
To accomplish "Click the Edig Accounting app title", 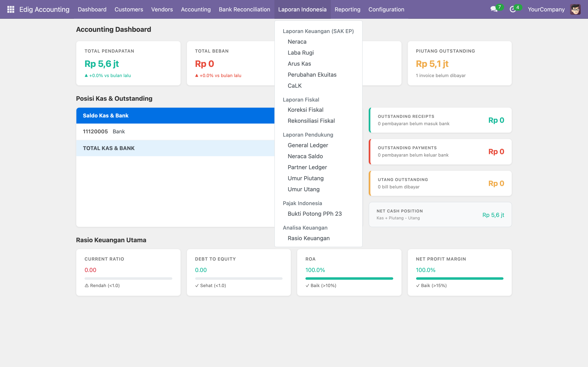I will [44, 9].
